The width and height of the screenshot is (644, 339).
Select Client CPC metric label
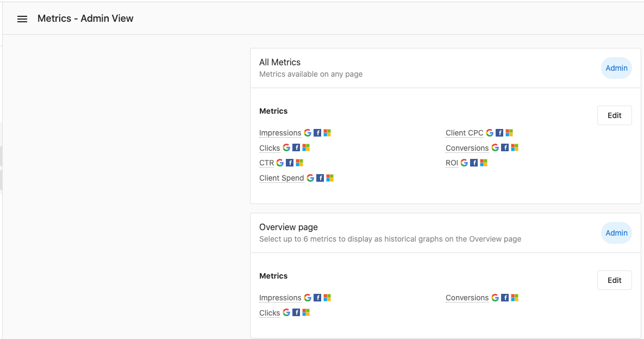(464, 133)
